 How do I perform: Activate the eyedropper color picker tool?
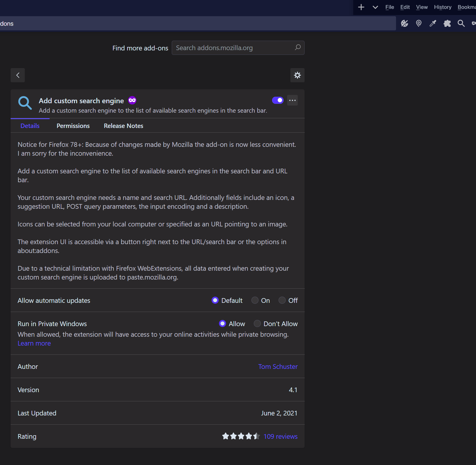[x=433, y=23]
